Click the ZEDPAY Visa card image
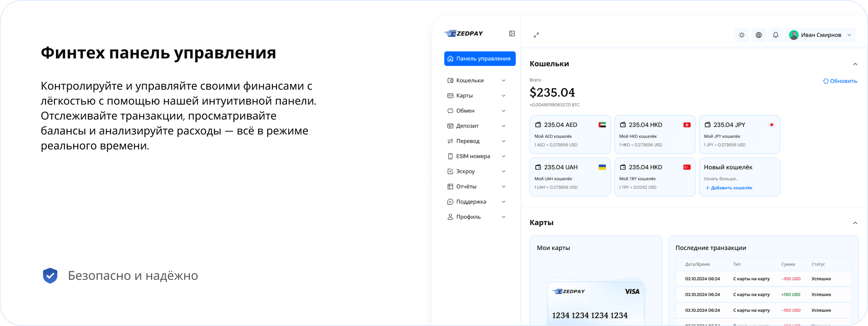 [x=596, y=302]
